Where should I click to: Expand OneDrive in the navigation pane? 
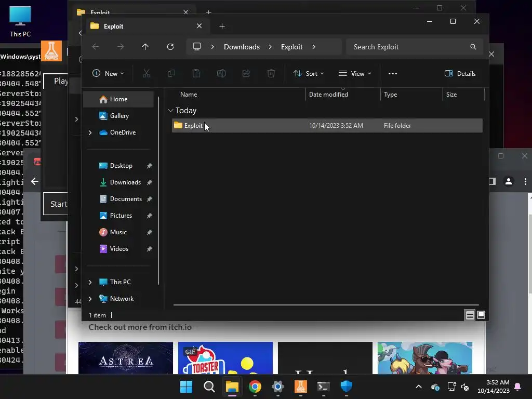pos(90,132)
